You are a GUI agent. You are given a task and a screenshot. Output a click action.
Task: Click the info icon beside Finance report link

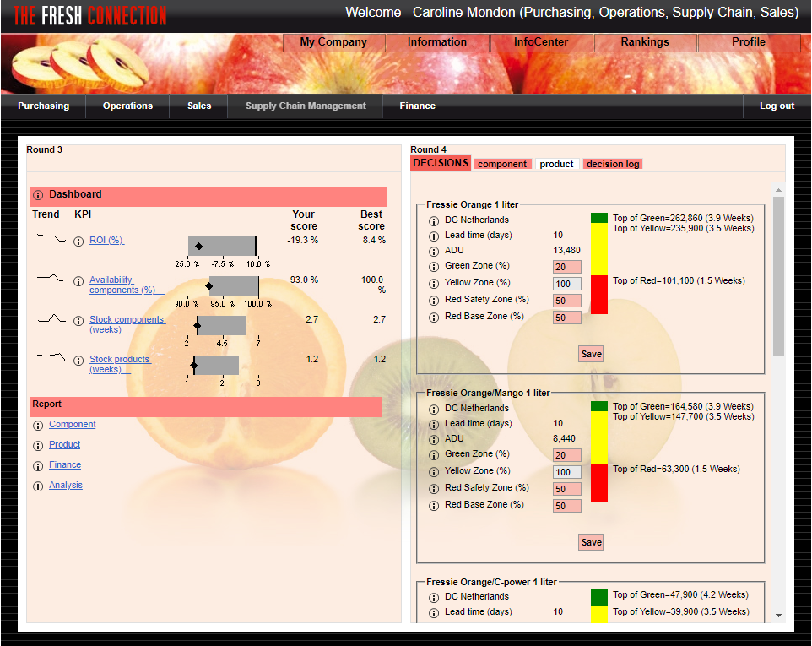tap(38, 466)
